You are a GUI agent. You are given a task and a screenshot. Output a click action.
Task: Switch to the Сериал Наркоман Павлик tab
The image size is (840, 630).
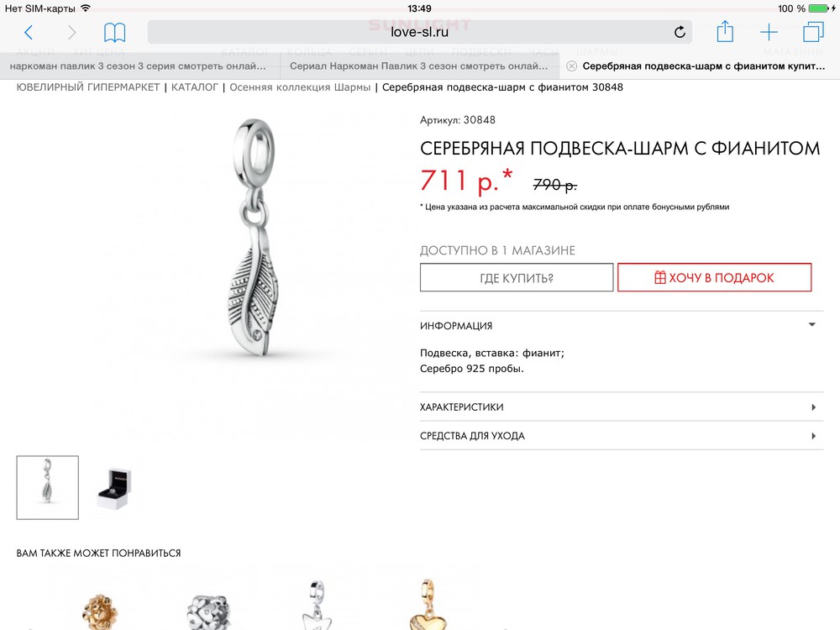(420, 66)
